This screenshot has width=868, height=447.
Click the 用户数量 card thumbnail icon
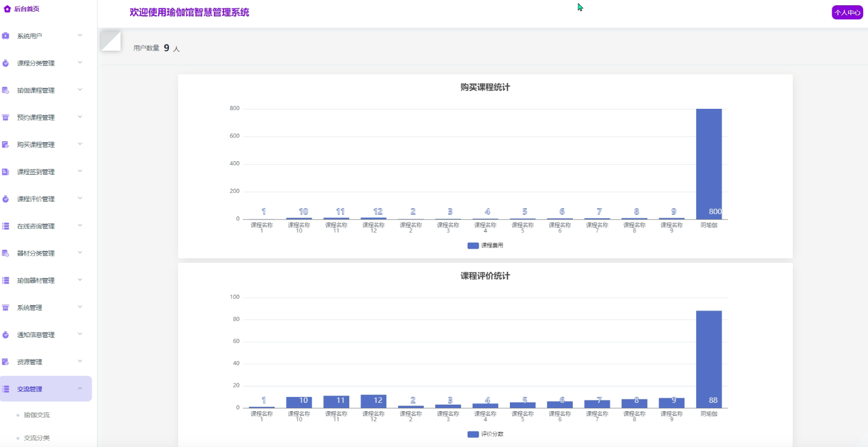111,41
